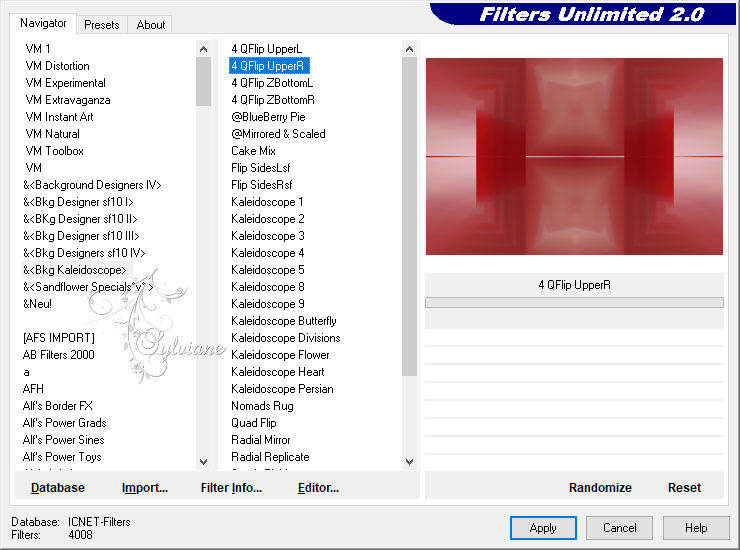Select the &<Bkg Kaleidoscope> category
Viewport: 740px width, 550px height.
75,270
